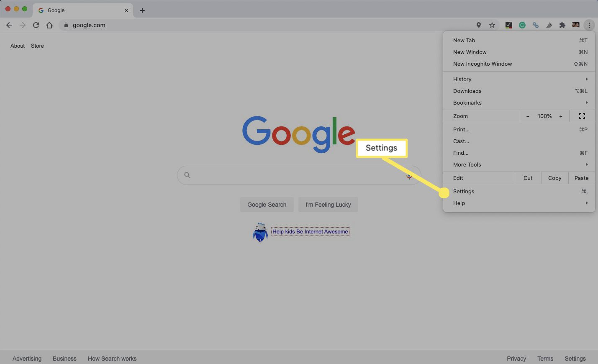598x364 pixels.
Task: Click the blue chain link extension icon
Action: (536, 25)
